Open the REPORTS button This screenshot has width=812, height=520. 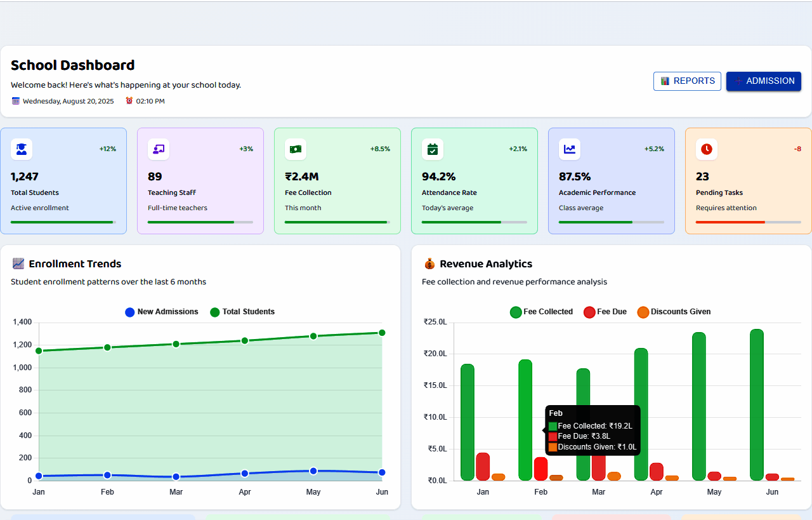pyautogui.click(x=687, y=81)
